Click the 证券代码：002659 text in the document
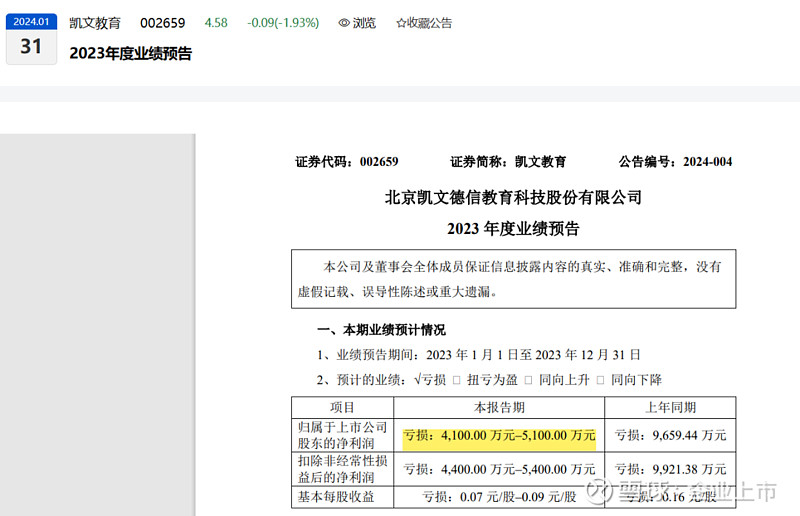Screen dimensions: 800x516 (346, 162)
